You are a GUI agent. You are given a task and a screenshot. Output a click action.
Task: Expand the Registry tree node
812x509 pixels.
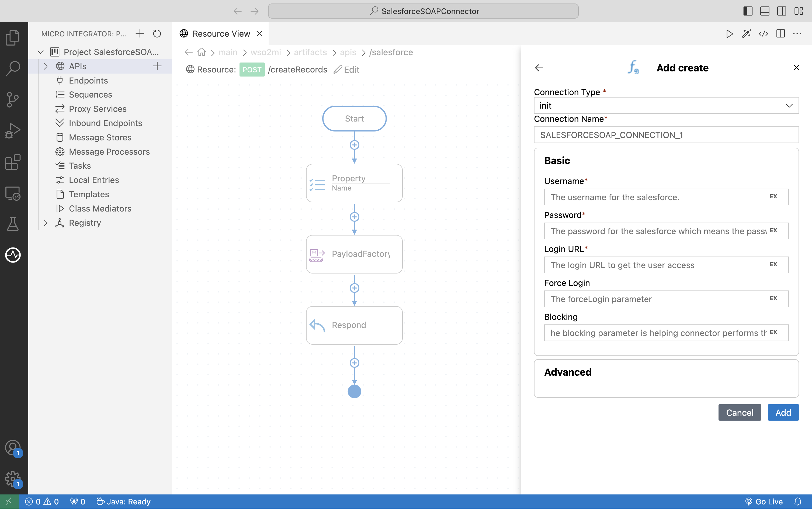(46, 223)
